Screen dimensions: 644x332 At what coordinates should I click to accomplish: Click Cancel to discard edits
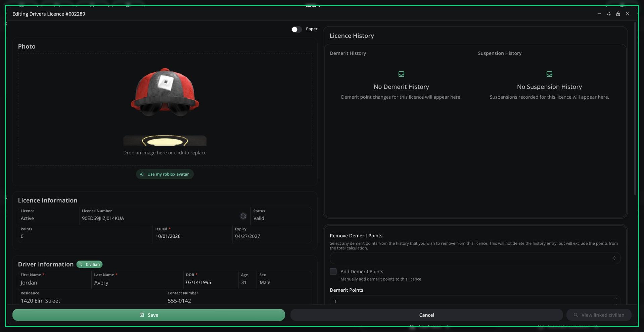[x=426, y=315]
